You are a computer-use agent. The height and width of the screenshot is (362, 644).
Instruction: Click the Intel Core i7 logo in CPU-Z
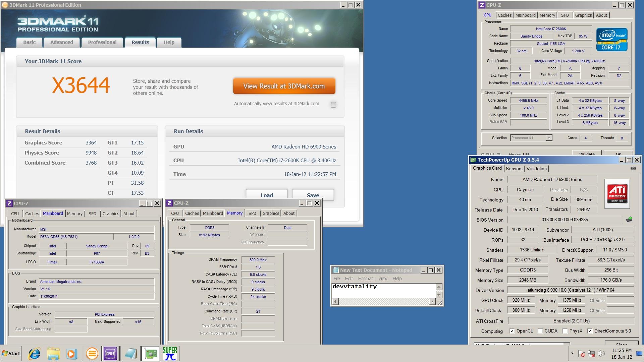tap(612, 40)
